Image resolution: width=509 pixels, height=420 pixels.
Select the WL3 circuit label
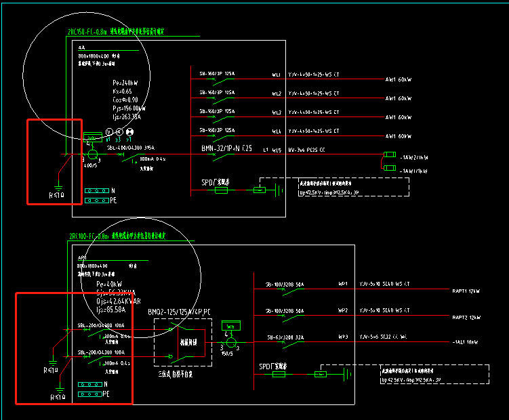pos(277,112)
